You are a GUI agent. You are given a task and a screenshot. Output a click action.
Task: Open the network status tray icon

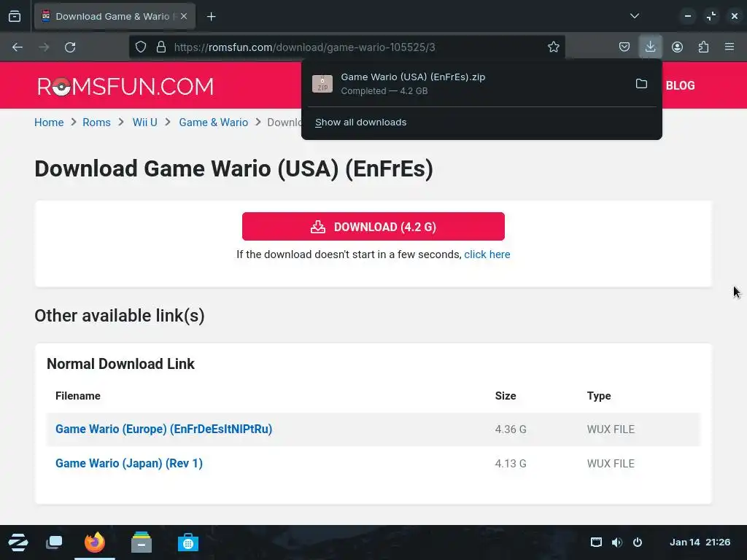[x=596, y=542]
